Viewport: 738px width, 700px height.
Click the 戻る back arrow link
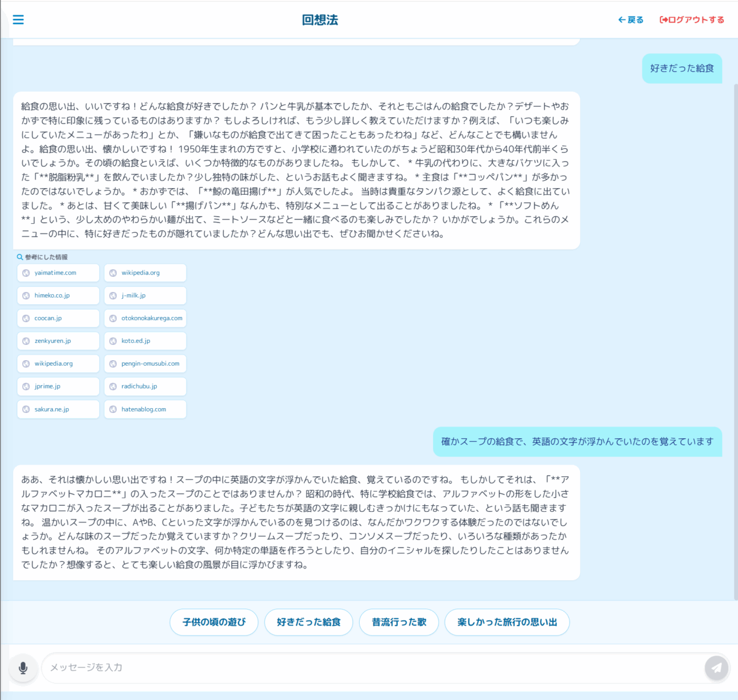tap(630, 20)
